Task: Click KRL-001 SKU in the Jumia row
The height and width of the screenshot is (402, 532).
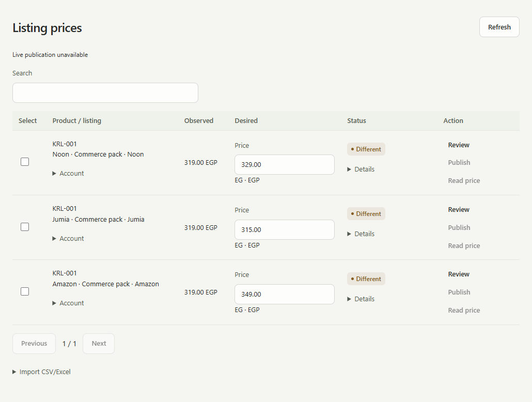Action: tap(65, 208)
